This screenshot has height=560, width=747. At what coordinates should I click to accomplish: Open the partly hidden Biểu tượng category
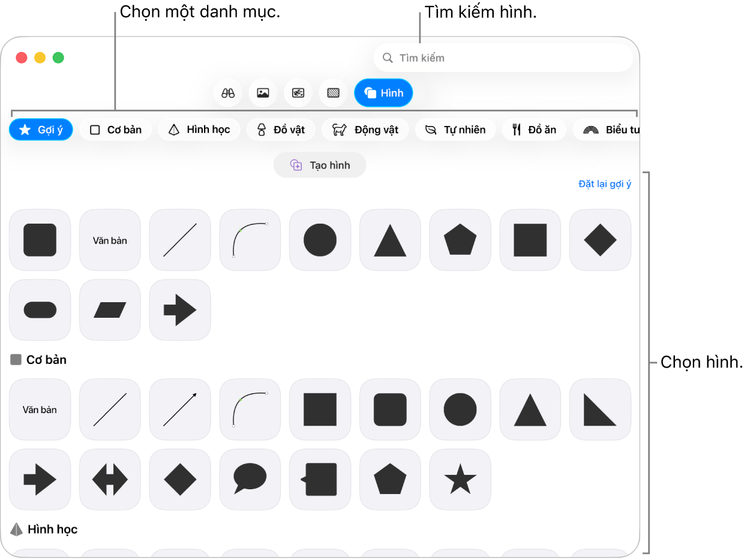tap(606, 130)
